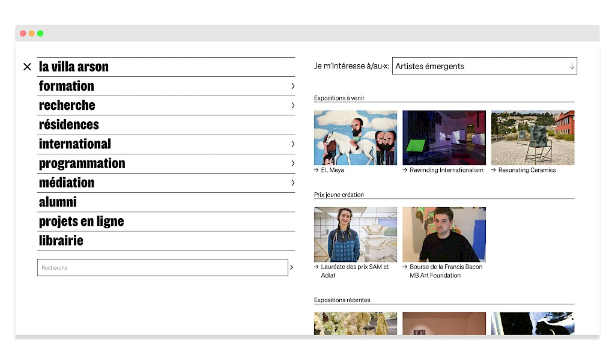Click the la villa arson heading
The height and width of the screenshot is (364, 615).
74,67
